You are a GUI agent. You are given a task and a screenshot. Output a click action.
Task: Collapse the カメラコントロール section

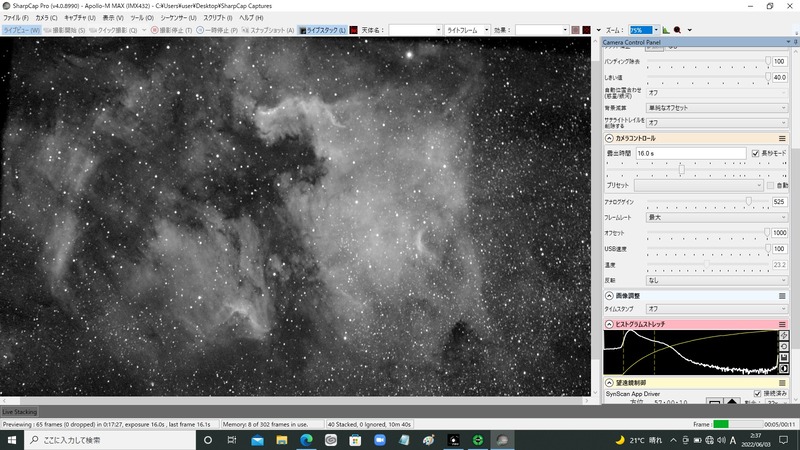[609, 138]
